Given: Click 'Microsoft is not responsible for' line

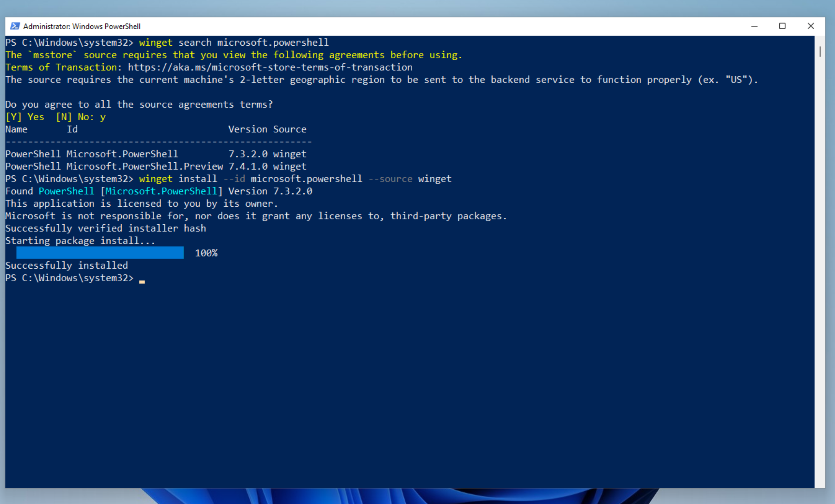Looking at the screenshot, I should coord(256,216).
